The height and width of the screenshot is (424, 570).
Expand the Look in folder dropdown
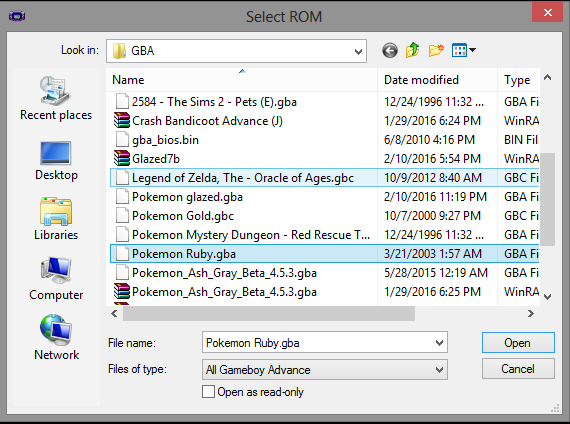point(358,51)
